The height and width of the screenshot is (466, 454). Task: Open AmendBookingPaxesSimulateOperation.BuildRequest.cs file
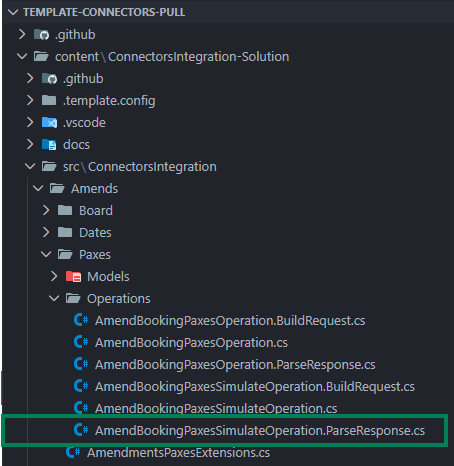(x=255, y=387)
